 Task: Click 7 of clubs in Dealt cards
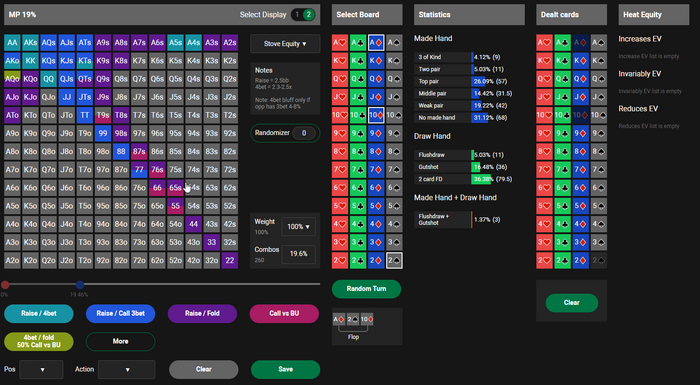tap(562, 169)
